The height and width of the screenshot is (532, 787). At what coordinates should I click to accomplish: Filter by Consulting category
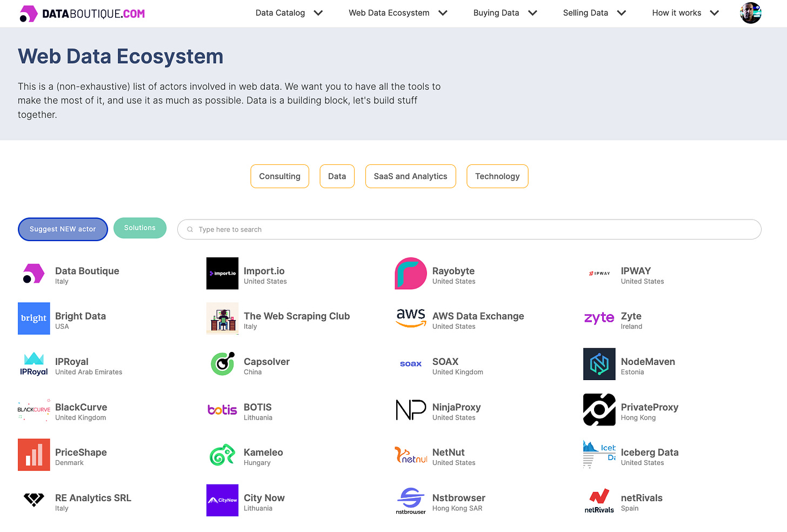(279, 176)
